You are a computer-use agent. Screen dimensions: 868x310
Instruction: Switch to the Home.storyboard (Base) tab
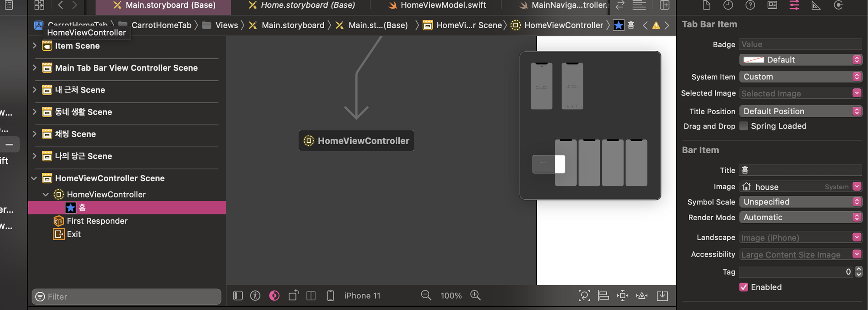[x=301, y=5]
